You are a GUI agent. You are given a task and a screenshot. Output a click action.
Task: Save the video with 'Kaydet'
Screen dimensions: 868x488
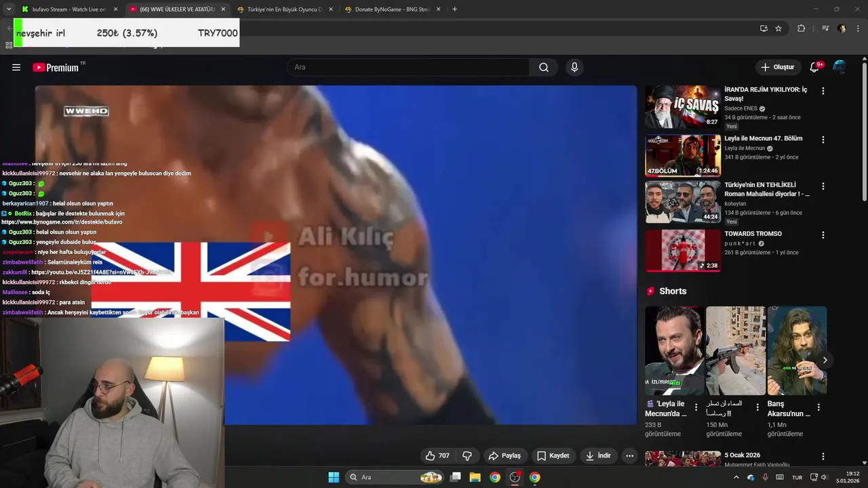[553, 455]
